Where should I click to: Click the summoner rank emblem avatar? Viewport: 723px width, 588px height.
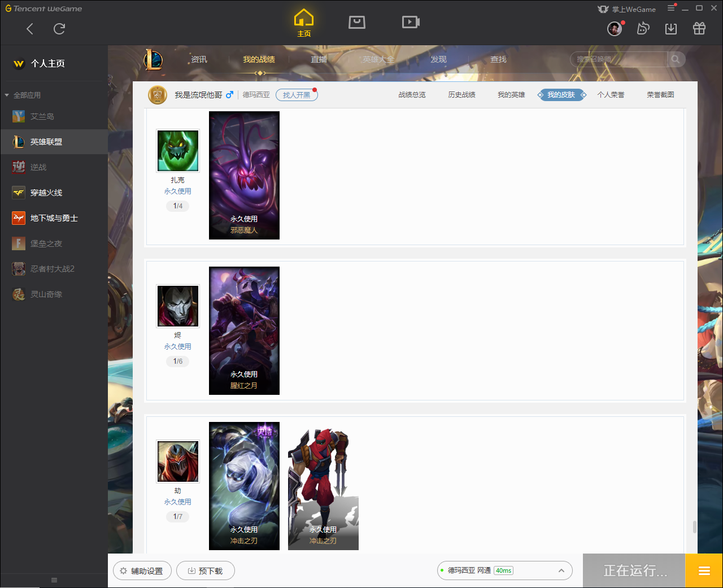[158, 95]
